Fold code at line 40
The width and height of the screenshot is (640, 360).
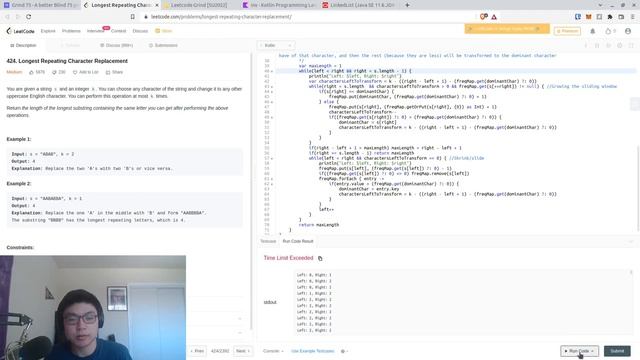coord(272,71)
